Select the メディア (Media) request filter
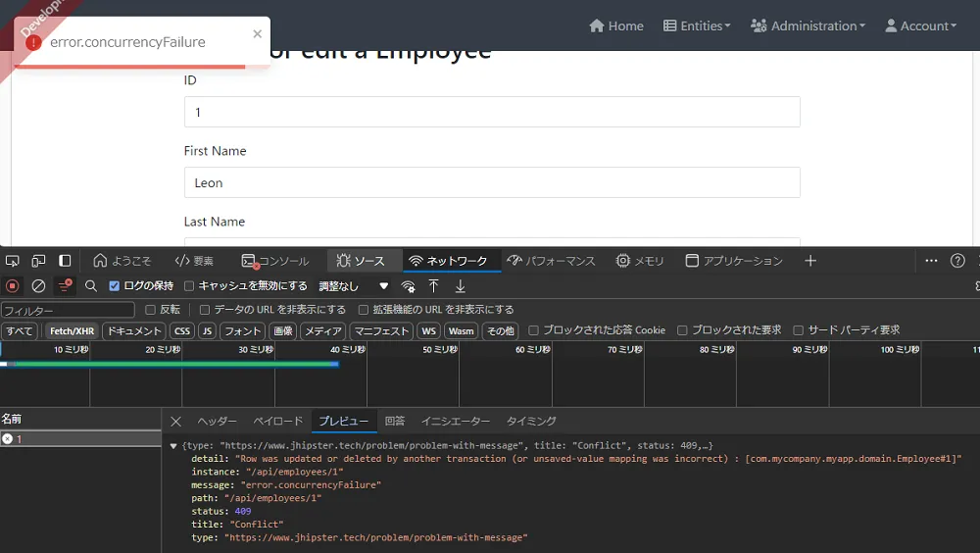Viewport: 980px width, 553px height. [x=323, y=331]
